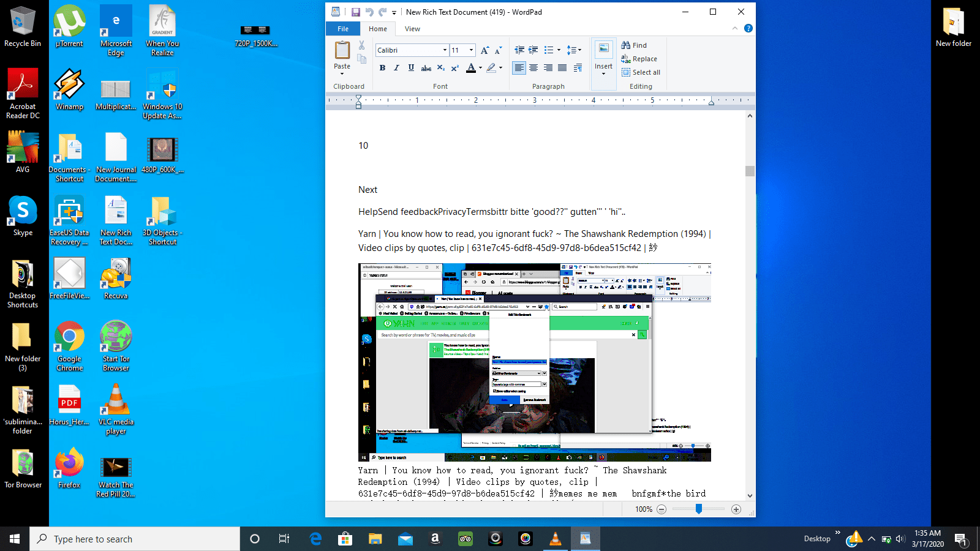980x551 pixels.
Task: Open the Line spacing dropdown
Action: 574,50
